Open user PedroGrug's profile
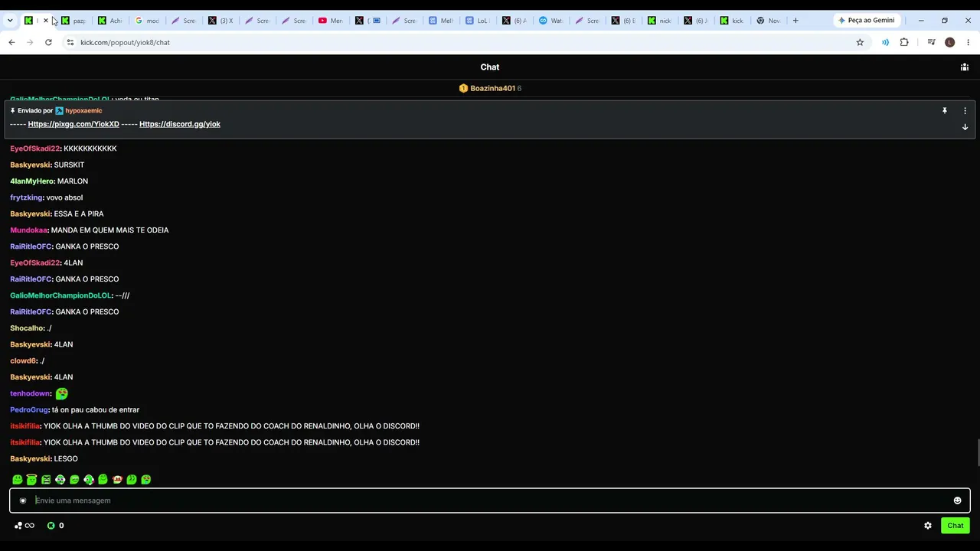The image size is (980, 551). click(x=29, y=410)
